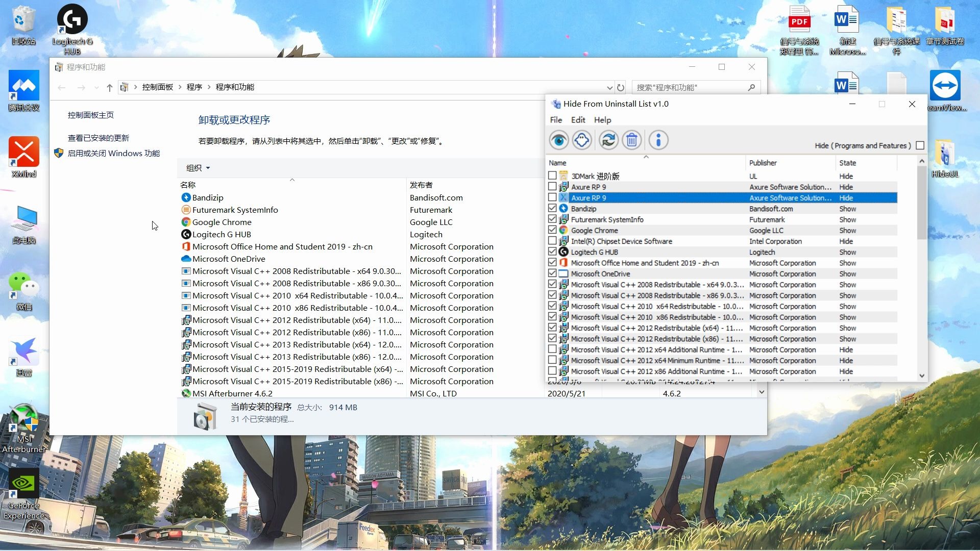Click 程序 breadcrumb
Image resolution: width=980 pixels, height=551 pixels.
click(194, 87)
